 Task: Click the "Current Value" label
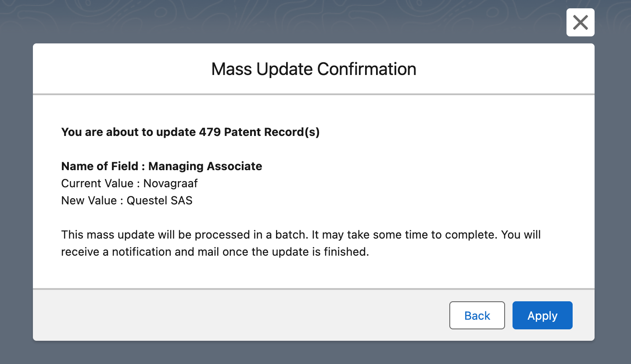pyautogui.click(x=97, y=183)
